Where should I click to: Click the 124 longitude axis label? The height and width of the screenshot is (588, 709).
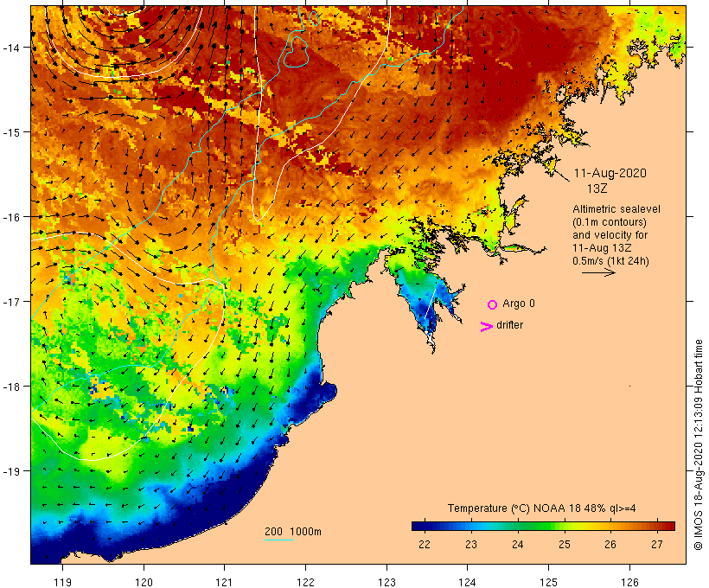(x=468, y=582)
